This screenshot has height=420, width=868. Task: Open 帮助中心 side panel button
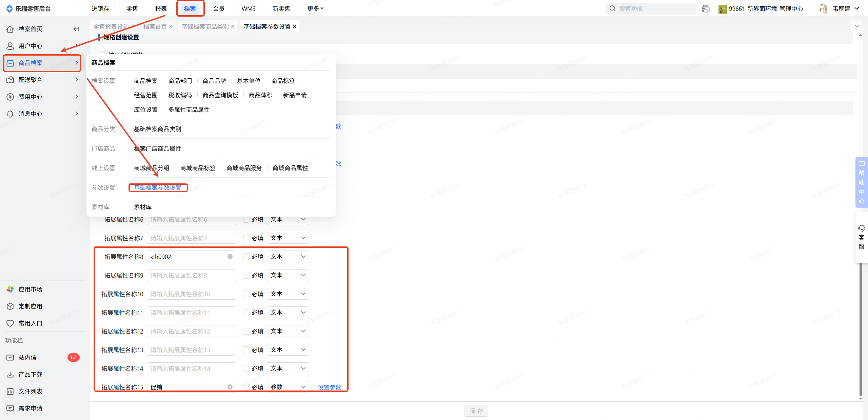point(862,182)
